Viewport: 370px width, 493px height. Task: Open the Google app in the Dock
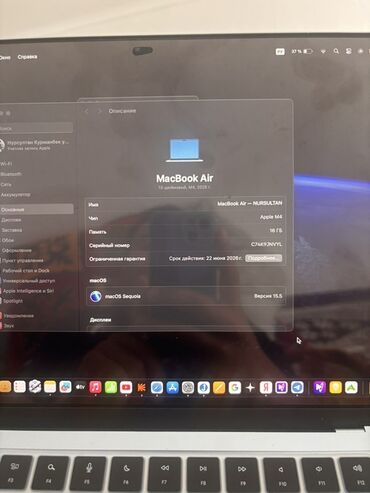click(x=235, y=388)
